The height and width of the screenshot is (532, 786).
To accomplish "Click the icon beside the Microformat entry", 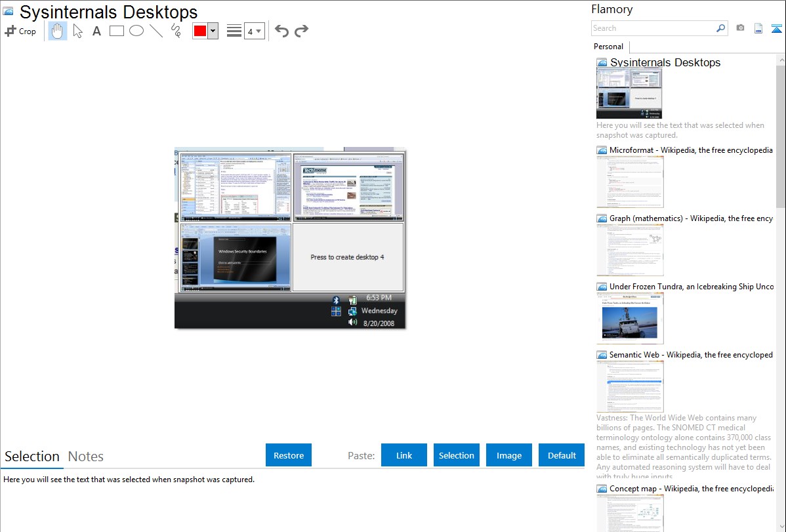I will click(602, 150).
